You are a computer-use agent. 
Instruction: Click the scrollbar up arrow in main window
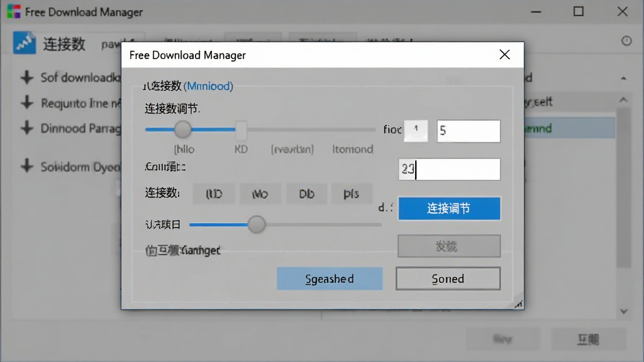[623, 100]
